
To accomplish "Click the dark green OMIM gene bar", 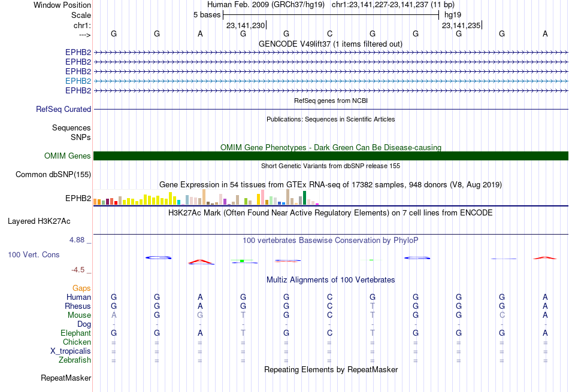I will coord(331,156).
